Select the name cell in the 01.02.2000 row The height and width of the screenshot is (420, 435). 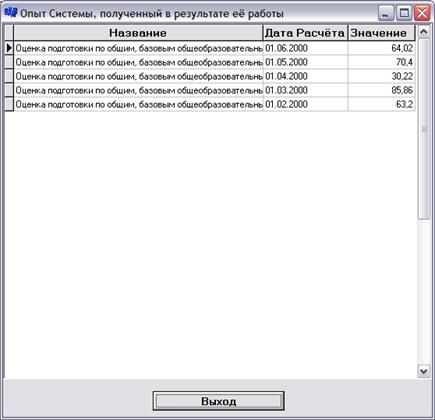point(138,104)
